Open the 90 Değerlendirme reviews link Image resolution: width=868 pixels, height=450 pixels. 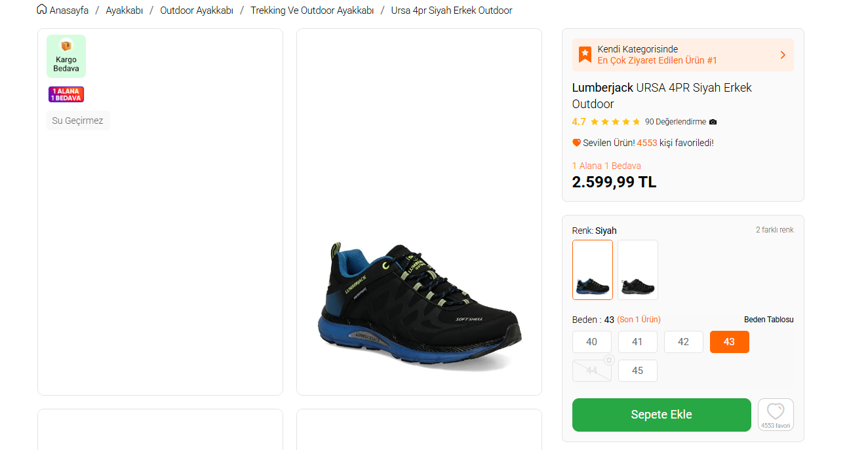click(x=675, y=122)
